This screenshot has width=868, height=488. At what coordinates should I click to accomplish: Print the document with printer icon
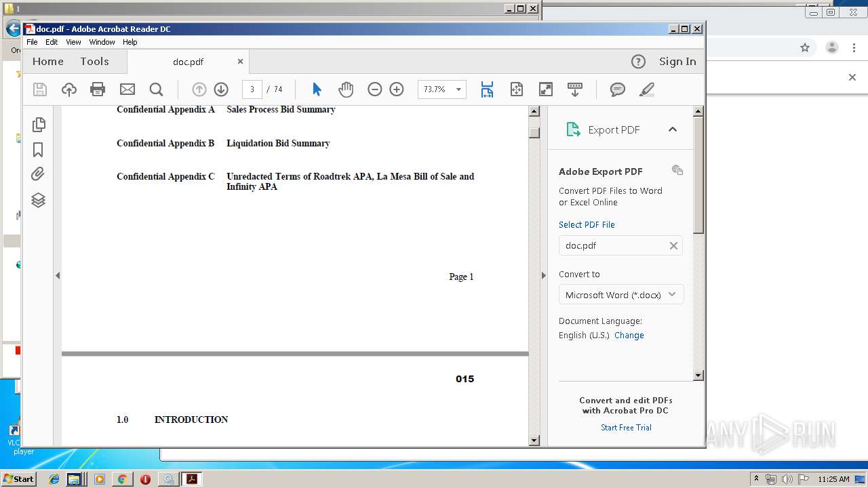tap(98, 89)
